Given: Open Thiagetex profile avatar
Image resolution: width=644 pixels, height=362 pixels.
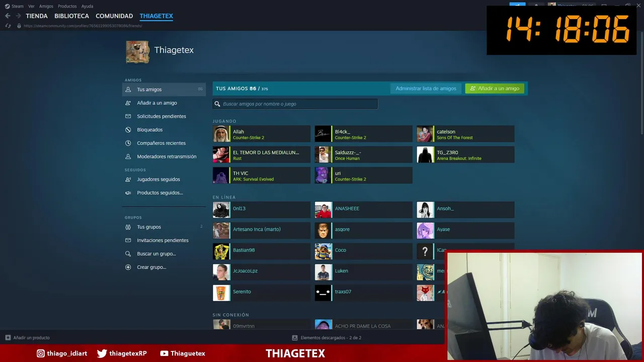Looking at the screenshot, I should pos(137,52).
